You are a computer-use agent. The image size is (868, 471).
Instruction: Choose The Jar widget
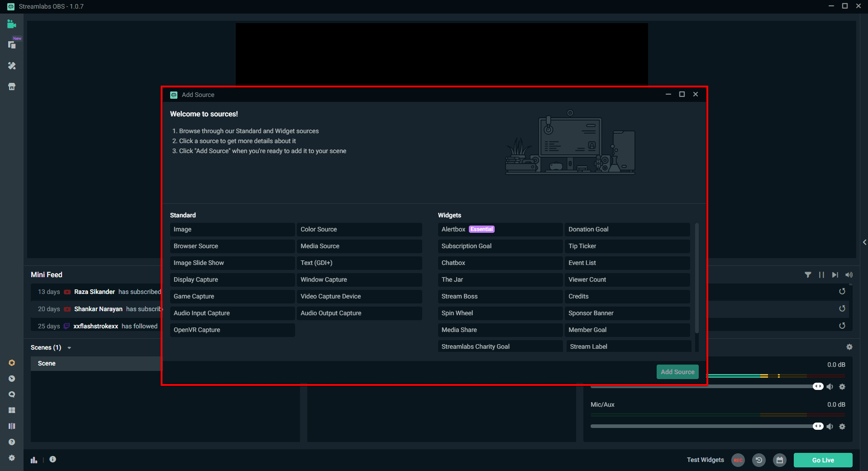click(501, 280)
